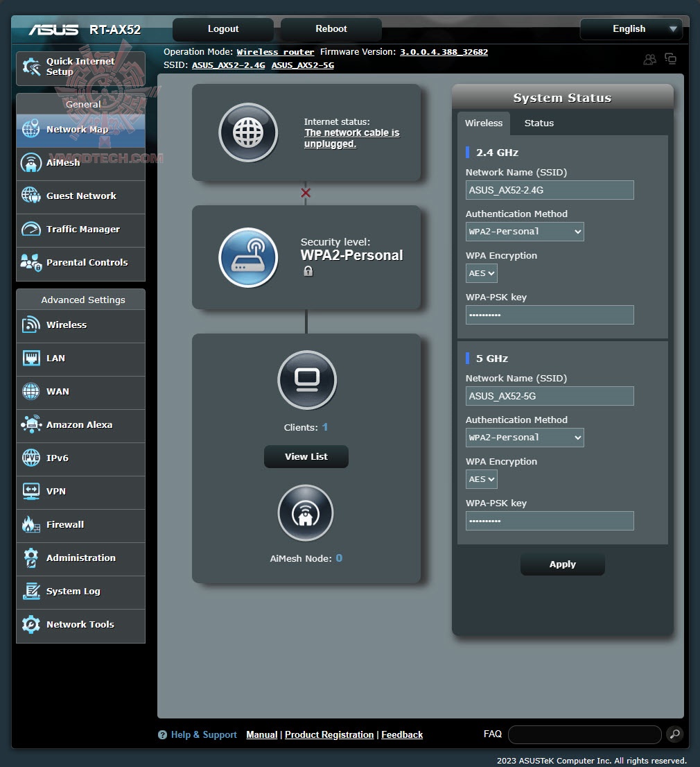Viewport: 700px width, 767px height.
Task: Click the Logout button
Action: [223, 29]
